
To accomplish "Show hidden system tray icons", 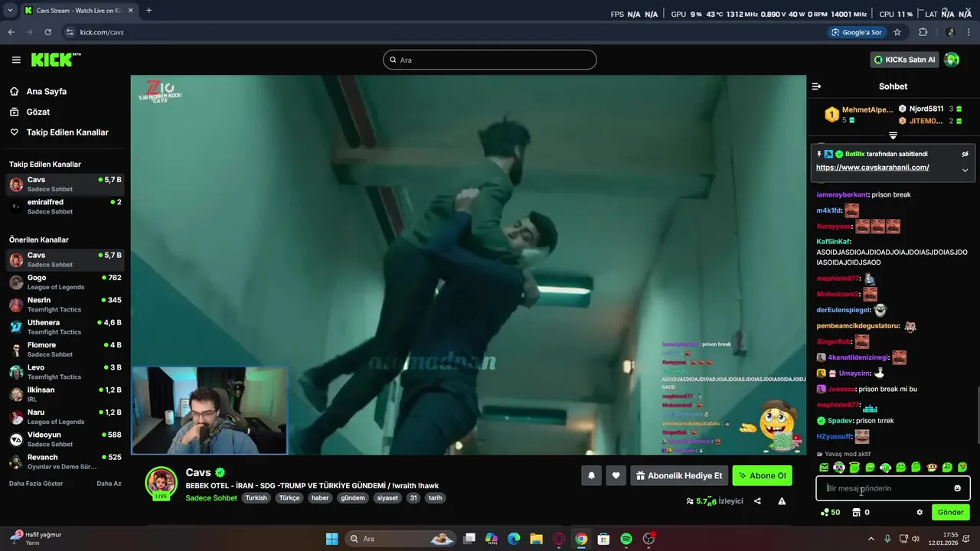I will [871, 539].
